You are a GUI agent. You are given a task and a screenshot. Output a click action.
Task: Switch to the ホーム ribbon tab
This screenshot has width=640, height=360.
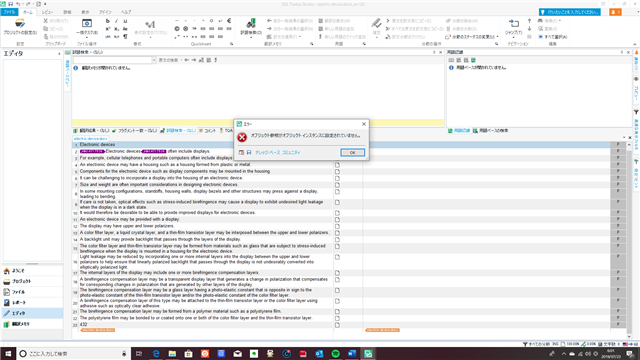click(x=28, y=12)
